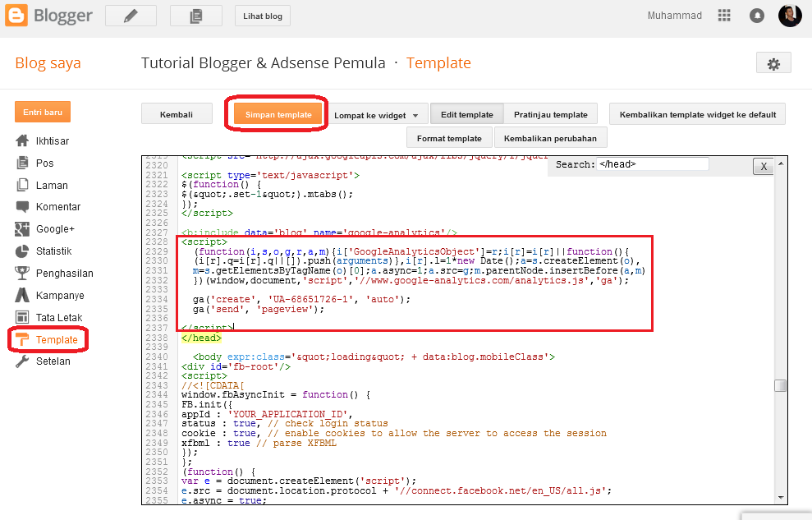The image size is (812, 520).
Task: Click Tata Letak layout icon
Action: (x=22, y=317)
